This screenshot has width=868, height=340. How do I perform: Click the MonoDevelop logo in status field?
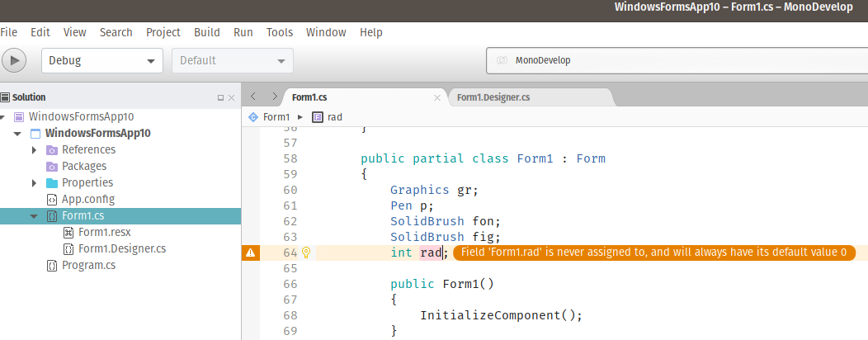pos(502,60)
